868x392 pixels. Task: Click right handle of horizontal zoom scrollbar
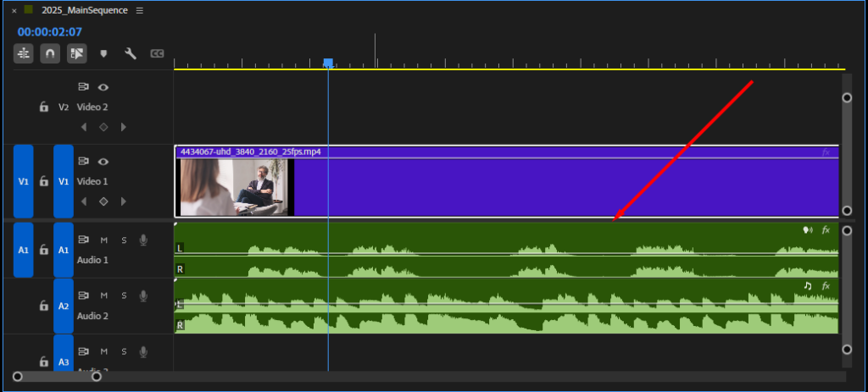(97, 377)
